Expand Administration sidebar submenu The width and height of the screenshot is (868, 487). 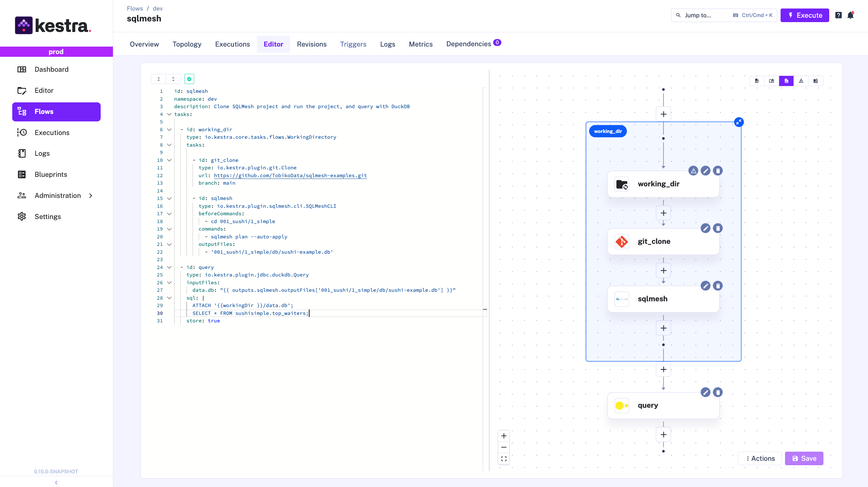coord(90,196)
